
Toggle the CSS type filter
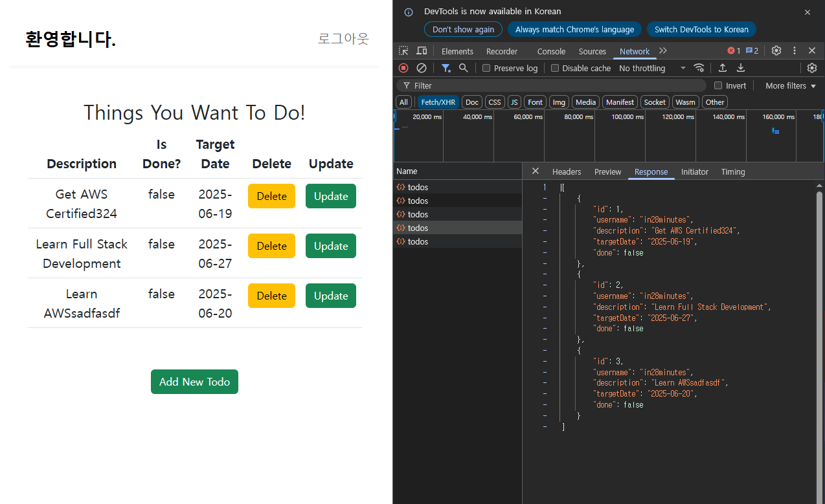(x=495, y=102)
